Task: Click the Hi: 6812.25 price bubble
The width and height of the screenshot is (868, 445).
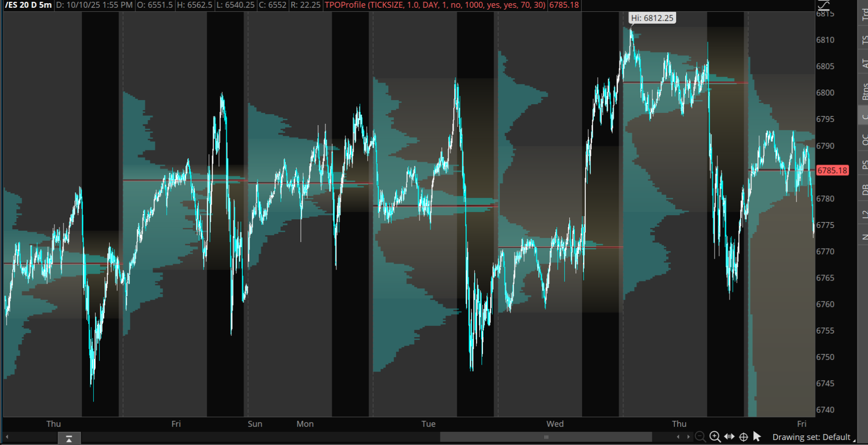Action: coord(651,18)
